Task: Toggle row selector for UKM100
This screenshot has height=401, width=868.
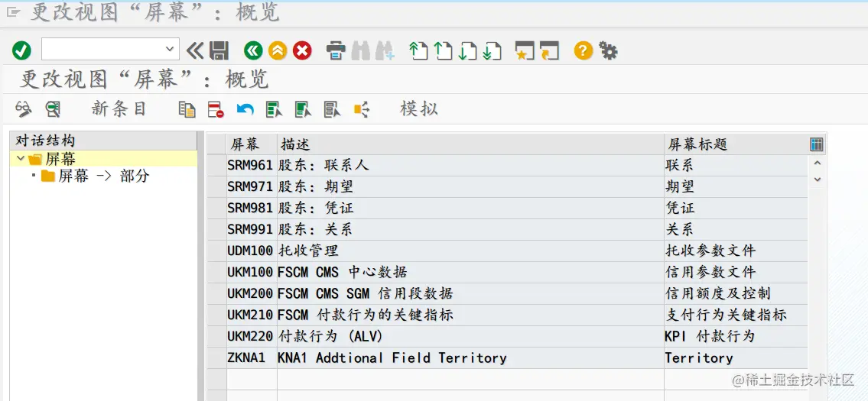Action: [x=217, y=272]
